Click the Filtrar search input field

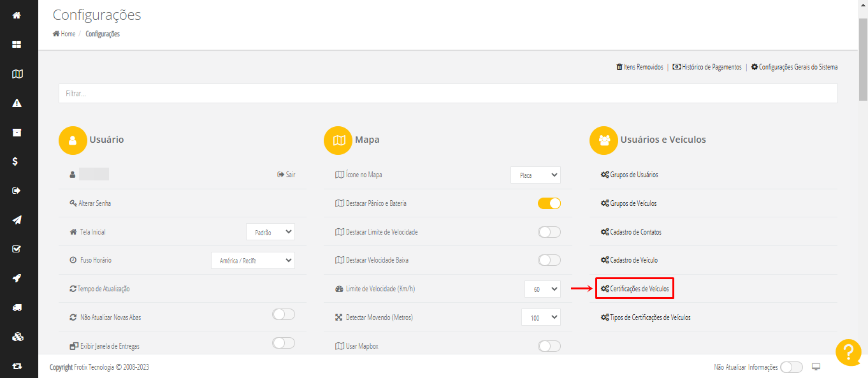point(448,94)
